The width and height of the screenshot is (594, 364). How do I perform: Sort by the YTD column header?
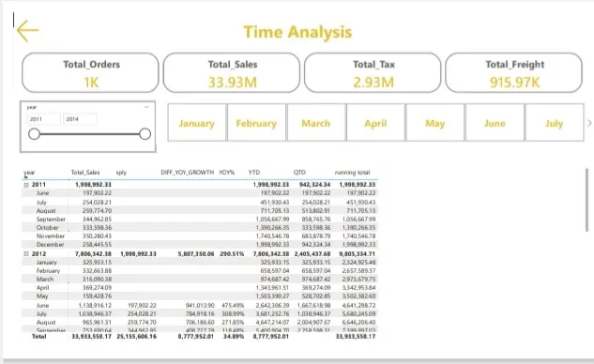point(254,173)
